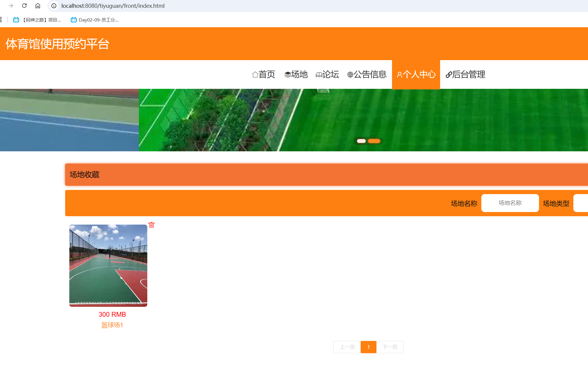
Task: Click the forward navigation arrow
Action: tap(11, 6)
